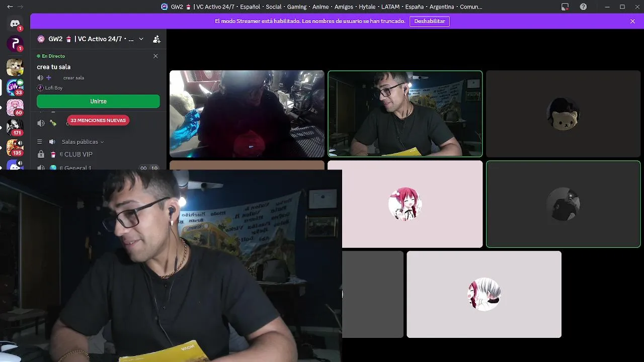Select the dark avatar tile with green border

coord(563,204)
